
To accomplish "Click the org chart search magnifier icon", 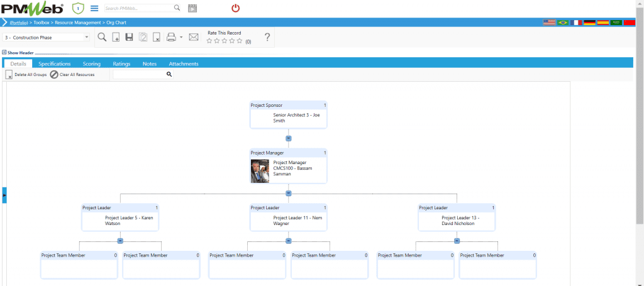I will tap(169, 74).
